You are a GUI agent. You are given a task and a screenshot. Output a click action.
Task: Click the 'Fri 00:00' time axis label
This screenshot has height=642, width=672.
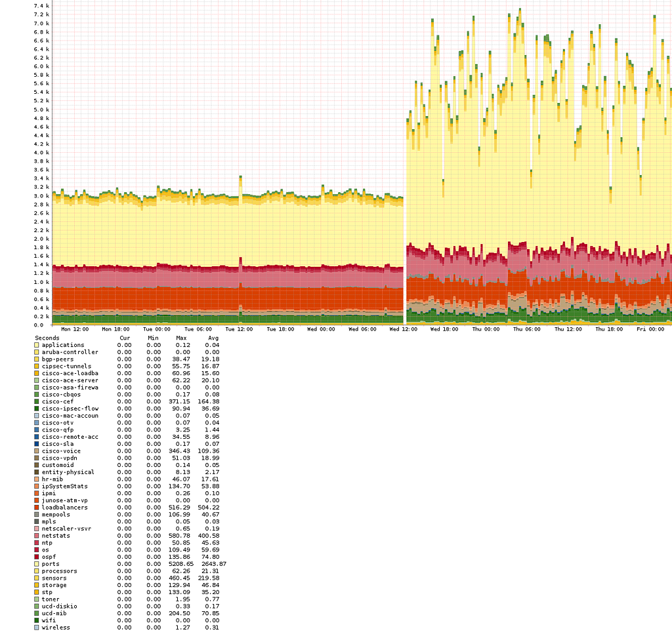coord(650,329)
